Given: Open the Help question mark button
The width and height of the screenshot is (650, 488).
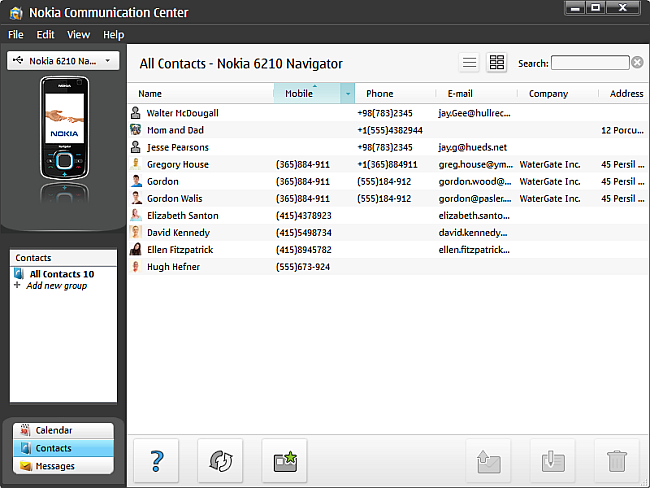Looking at the screenshot, I should click(x=156, y=461).
